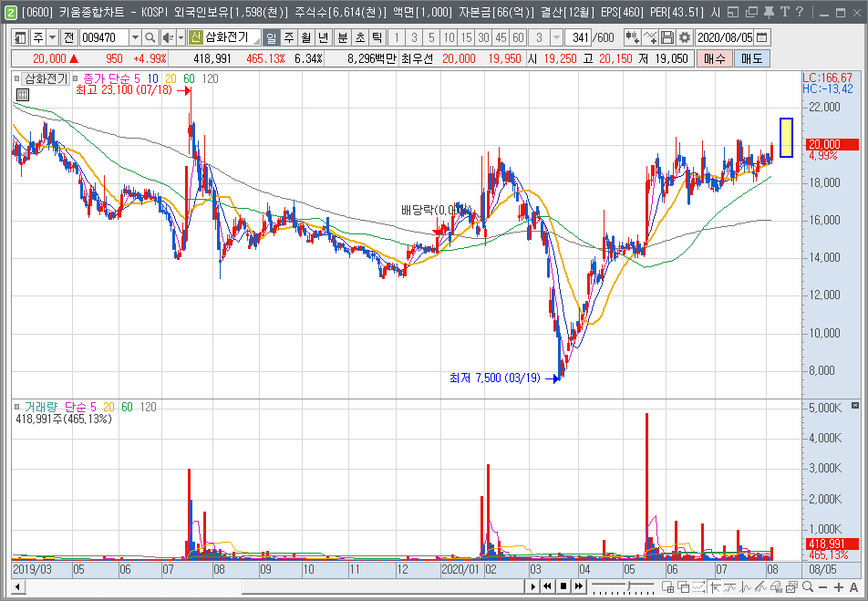Click the 341 candle count field
The height and width of the screenshot is (601, 868).
click(578, 37)
